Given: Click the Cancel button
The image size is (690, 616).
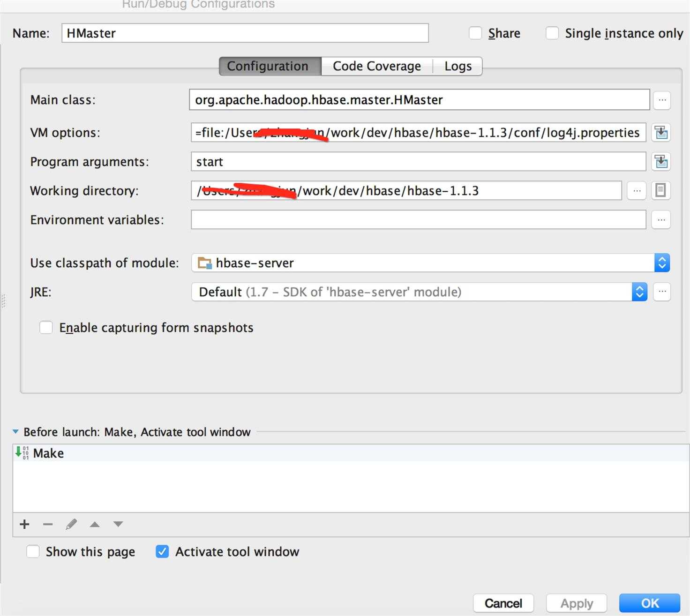Looking at the screenshot, I should 503,603.
